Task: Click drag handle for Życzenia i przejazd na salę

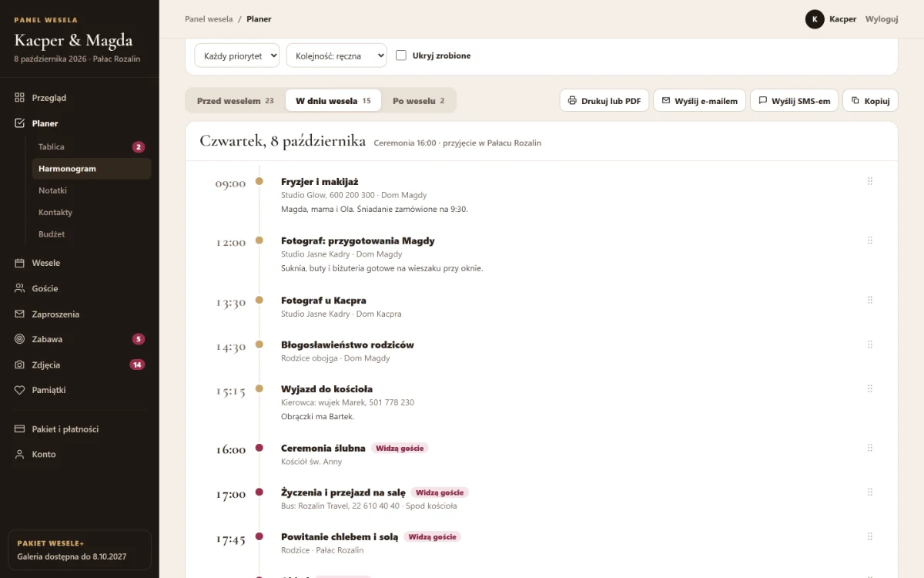Action: [870, 492]
